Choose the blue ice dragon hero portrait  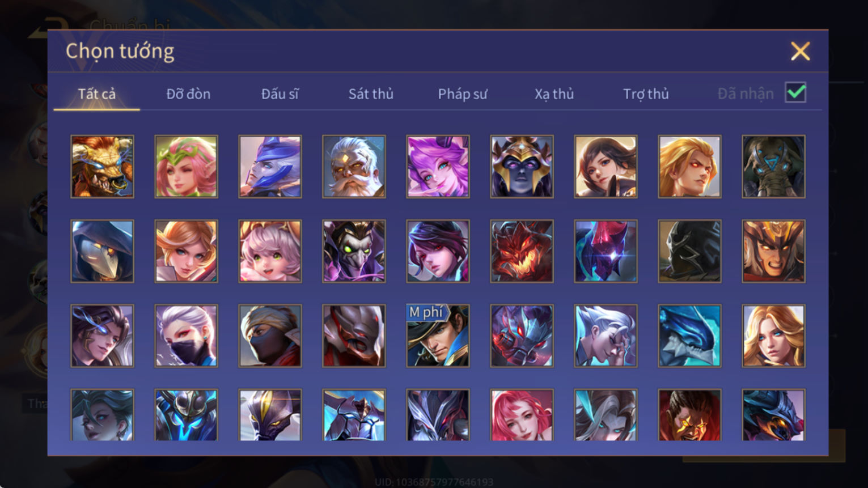click(689, 336)
